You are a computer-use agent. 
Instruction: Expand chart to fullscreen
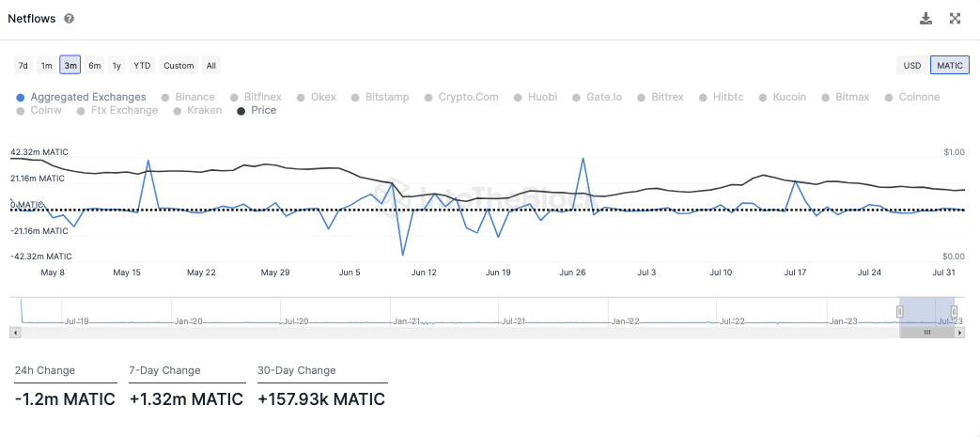[x=956, y=19]
